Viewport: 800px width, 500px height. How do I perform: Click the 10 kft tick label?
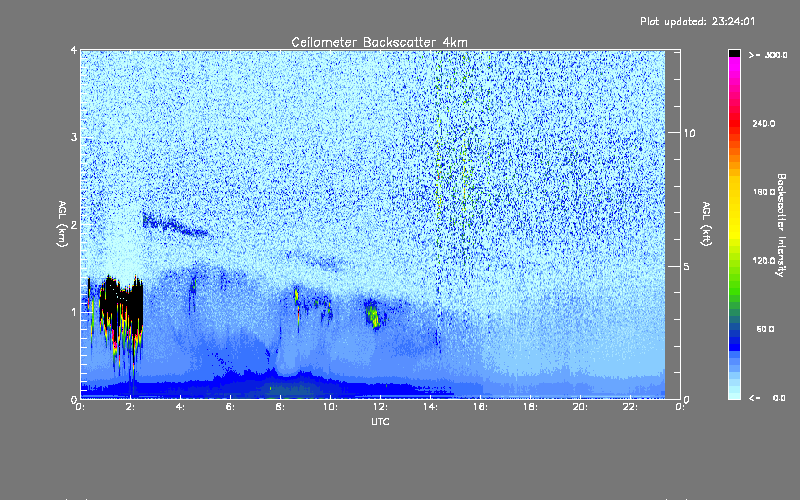[689, 133]
